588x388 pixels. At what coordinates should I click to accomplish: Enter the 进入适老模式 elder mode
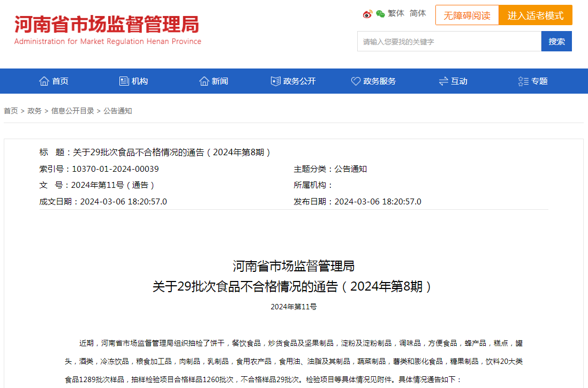click(536, 16)
